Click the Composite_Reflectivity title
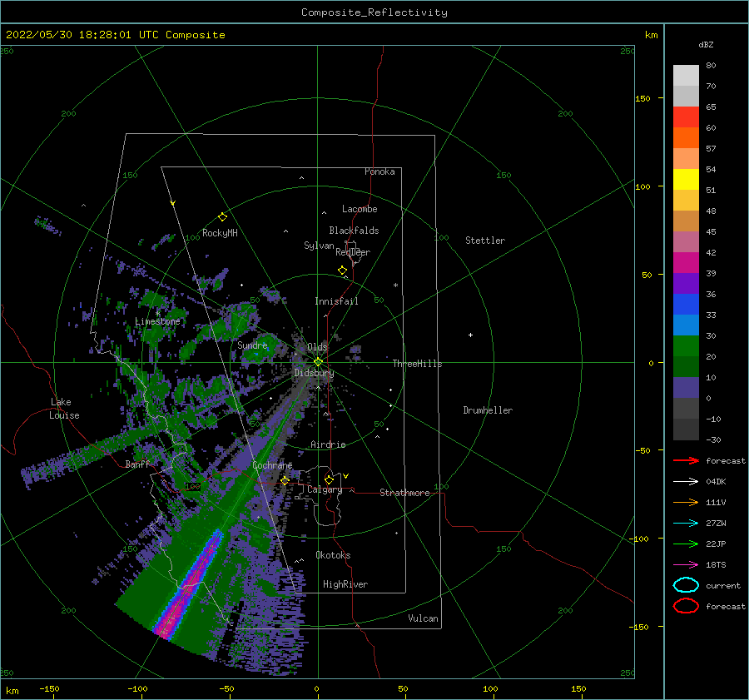The height and width of the screenshot is (700, 749). click(x=374, y=12)
